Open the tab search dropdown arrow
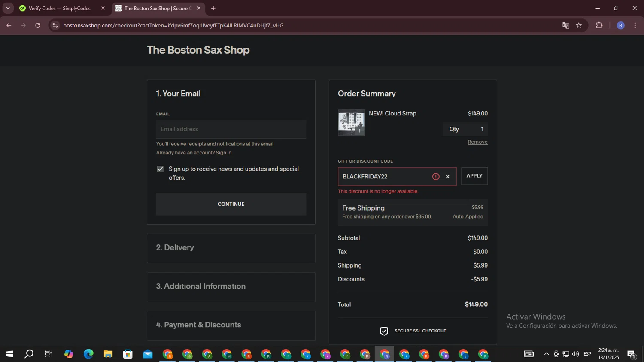The image size is (644, 362). pyautogui.click(x=8, y=8)
